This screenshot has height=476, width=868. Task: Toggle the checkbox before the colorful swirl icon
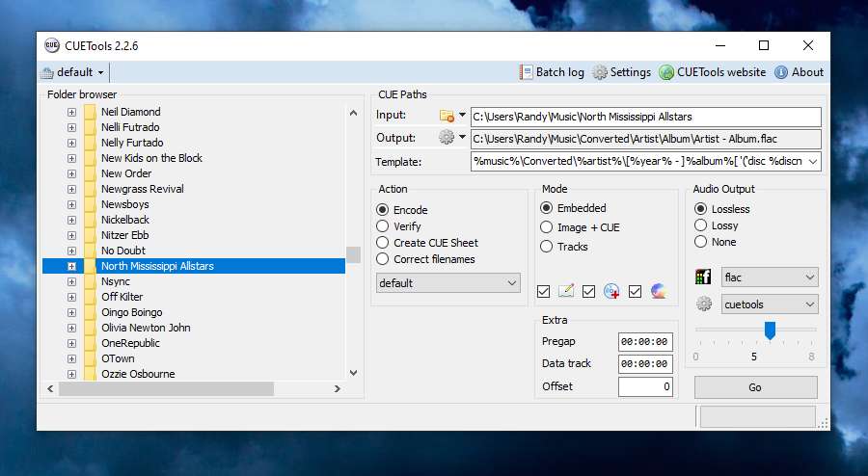[x=635, y=291]
